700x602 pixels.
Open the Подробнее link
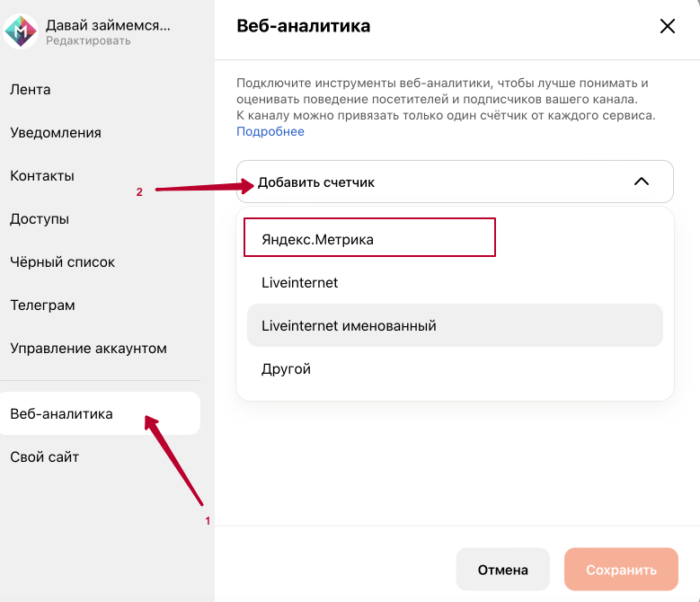tap(270, 131)
